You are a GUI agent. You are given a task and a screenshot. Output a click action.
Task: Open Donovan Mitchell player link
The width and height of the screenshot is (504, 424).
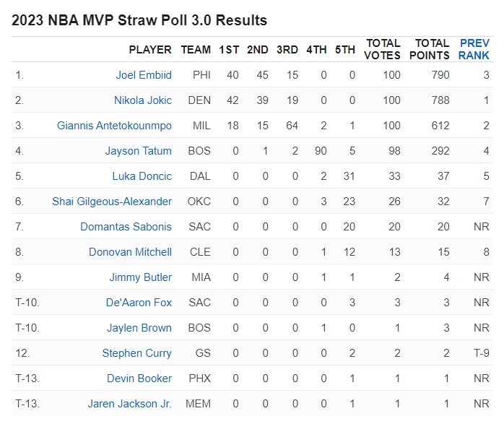[x=130, y=252]
